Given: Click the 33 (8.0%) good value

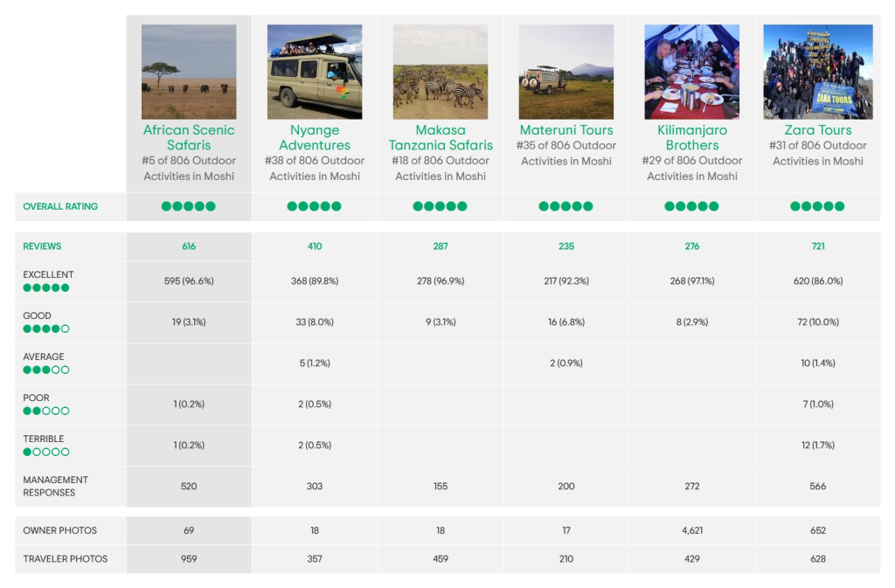Looking at the screenshot, I should [315, 322].
